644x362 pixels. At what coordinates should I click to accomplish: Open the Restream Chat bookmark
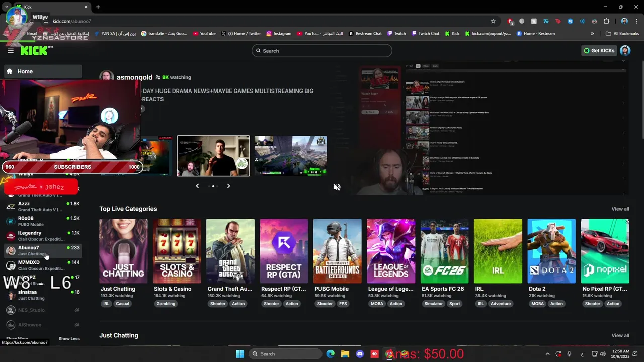365,34
